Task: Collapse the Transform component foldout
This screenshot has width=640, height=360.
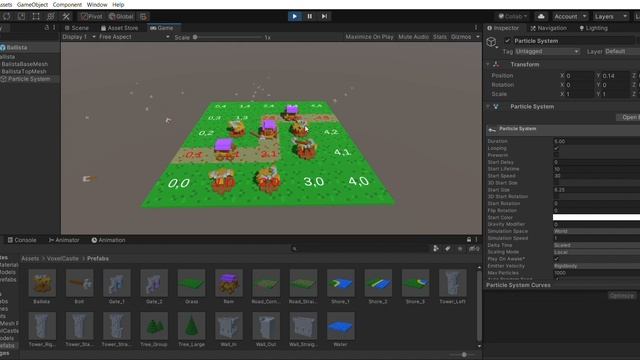Action: [x=488, y=64]
